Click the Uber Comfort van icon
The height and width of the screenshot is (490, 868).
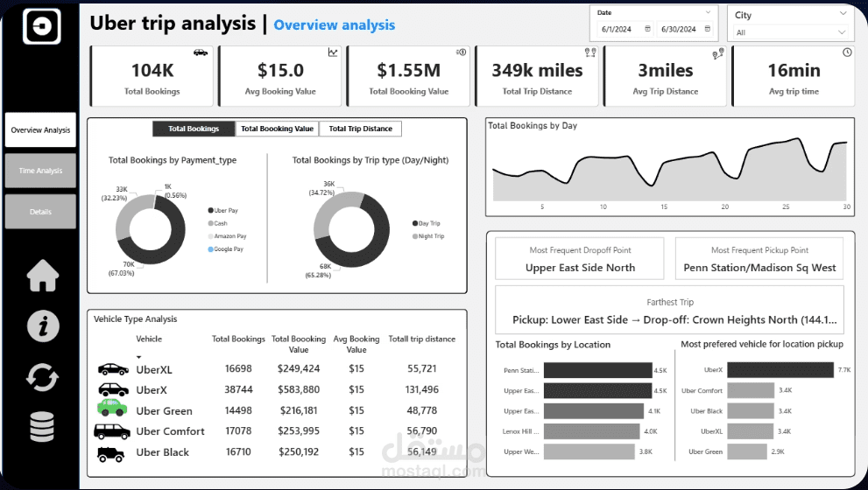[x=112, y=431]
